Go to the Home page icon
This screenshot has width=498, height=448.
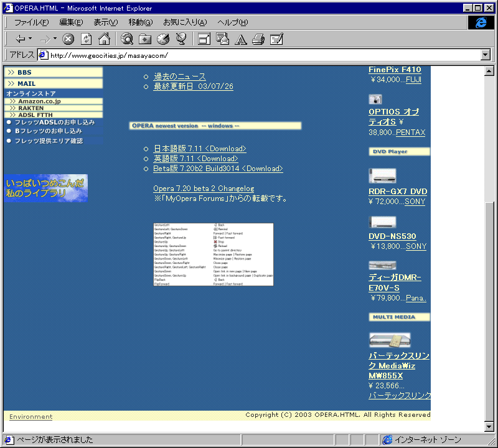pyautogui.click(x=104, y=39)
